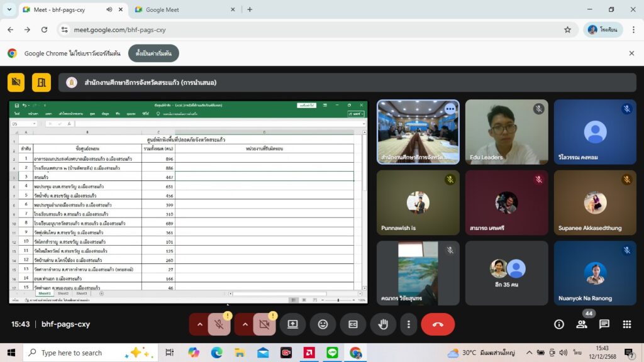Expand audio settings arrow beside microphone
The height and width of the screenshot is (362, 644).
pos(200,324)
